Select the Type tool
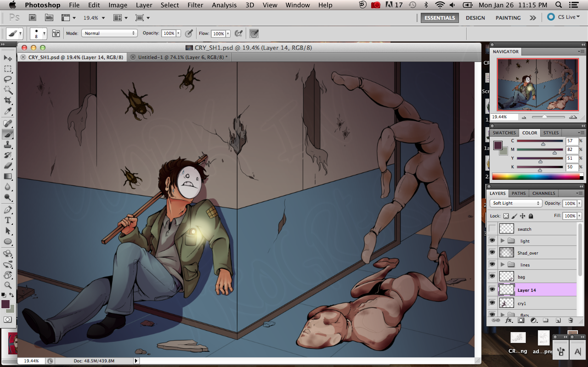 8,220
